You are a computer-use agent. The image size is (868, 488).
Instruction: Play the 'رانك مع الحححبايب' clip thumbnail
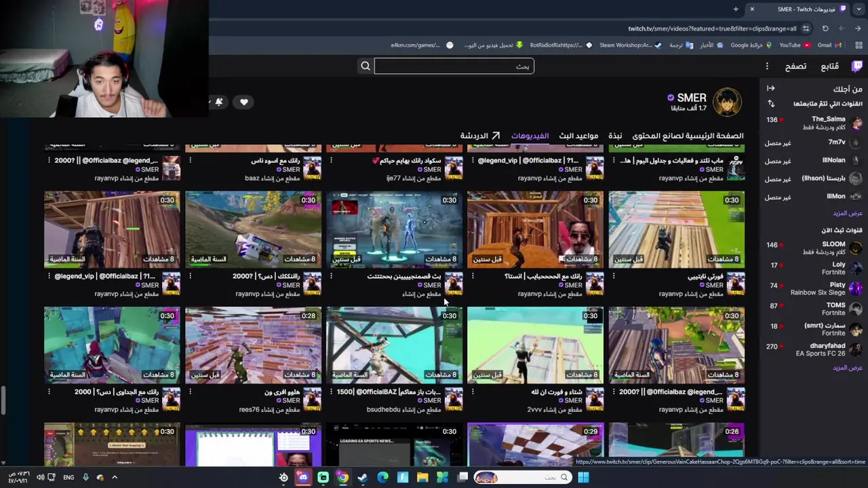[x=535, y=230]
